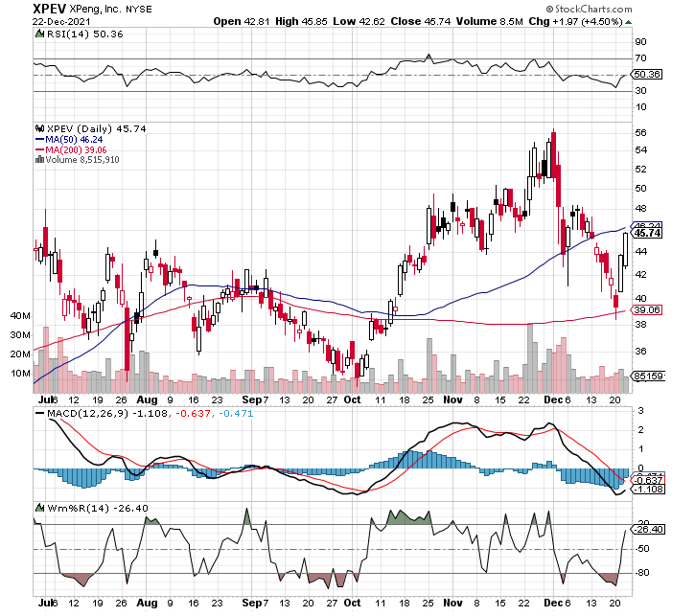
Task: Click the High 45.85 value
Action: 301,22
